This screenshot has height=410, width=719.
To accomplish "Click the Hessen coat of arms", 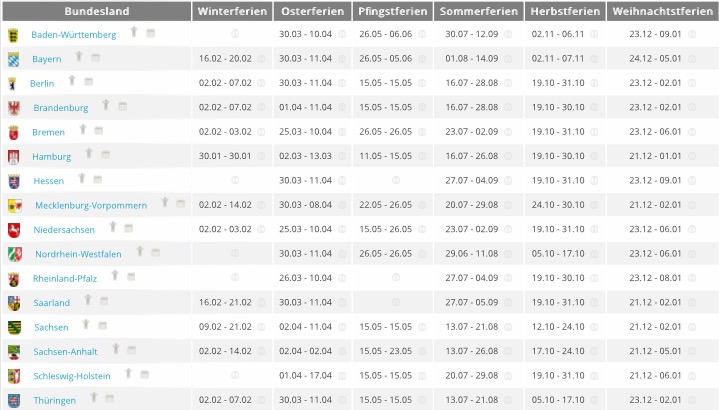I will point(14,181).
